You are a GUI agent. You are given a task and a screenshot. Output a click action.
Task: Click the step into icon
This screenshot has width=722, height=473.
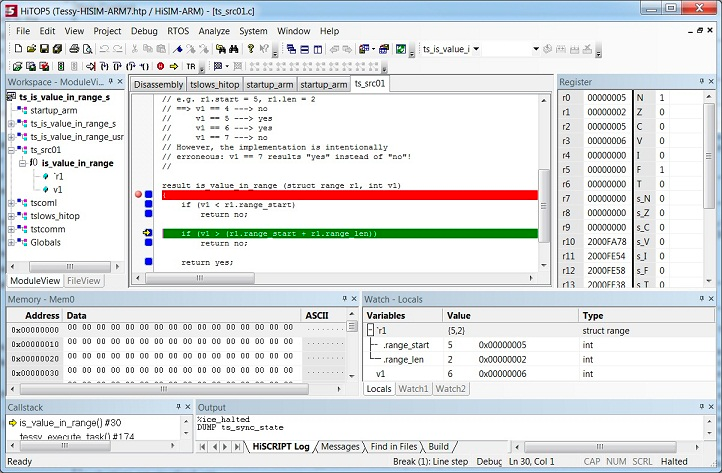click(x=104, y=66)
